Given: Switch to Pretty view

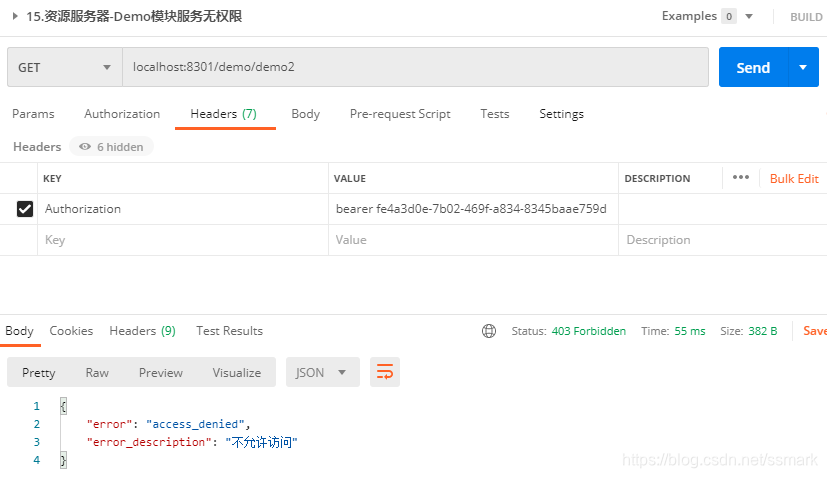Looking at the screenshot, I should click(39, 372).
